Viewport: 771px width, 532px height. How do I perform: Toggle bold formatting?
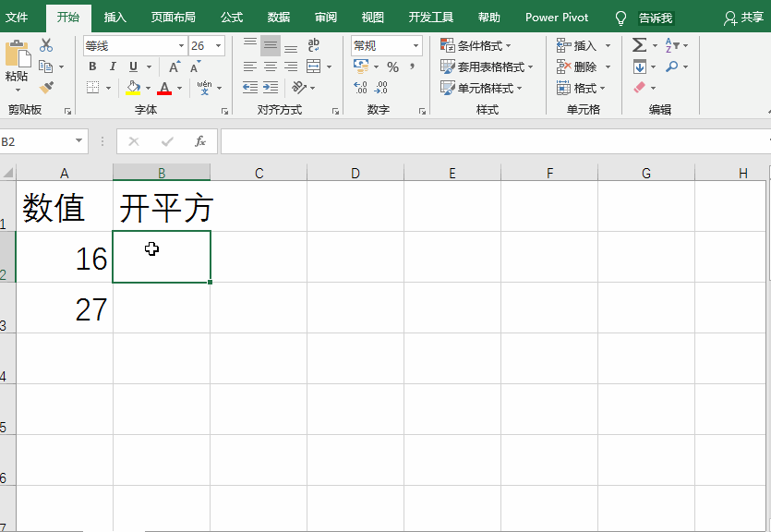pos(92,66)
